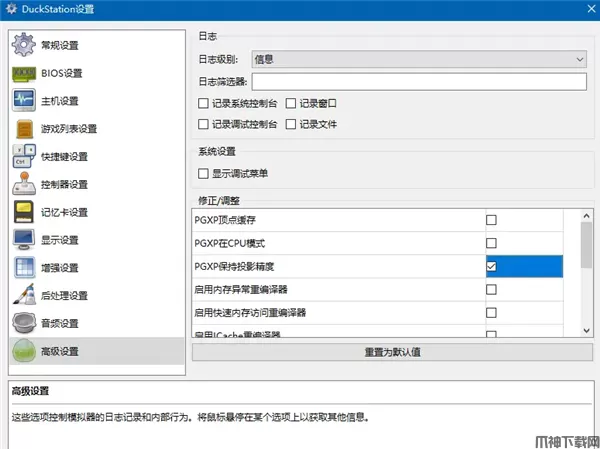The height and width of the screenshot is (449, 600).
Task: Select the PGXP在CPU模式 row label
Action: pos(230,243)
